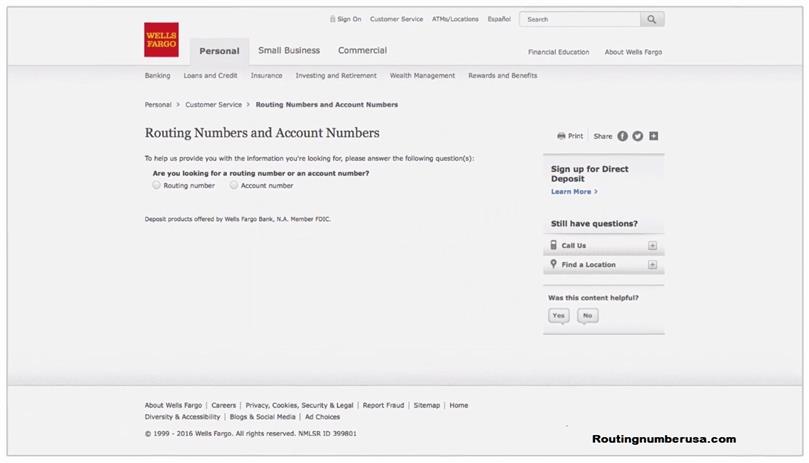
Task: Select the Account number radio option
Action: pyautogui.click(x=234, y=185)
